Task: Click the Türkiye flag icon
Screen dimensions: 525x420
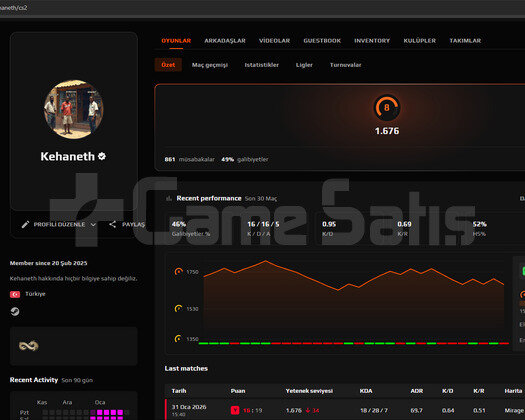Action: (x=15, y=294)
